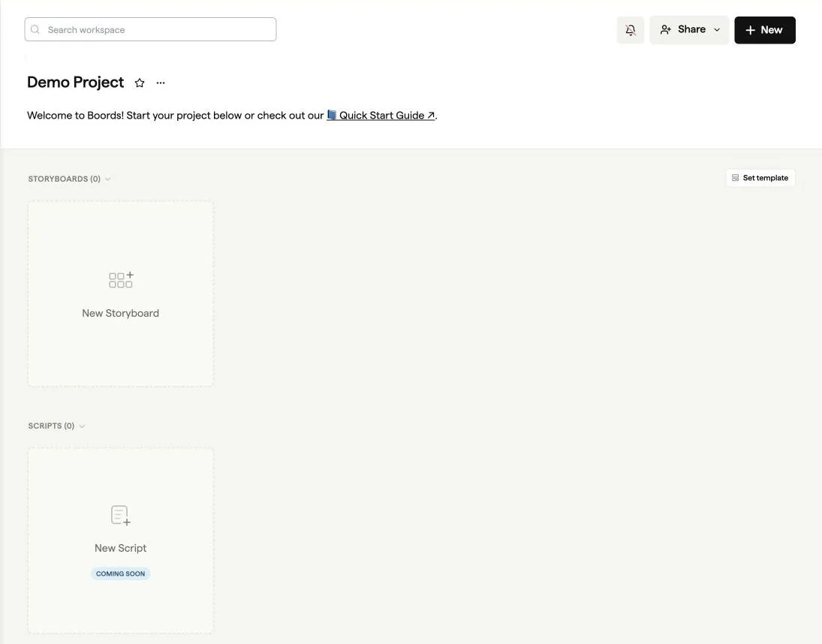Viewport: 822px width, 644px height.
Task: Click the Demo Project title
Action: (x=76, y=83)
